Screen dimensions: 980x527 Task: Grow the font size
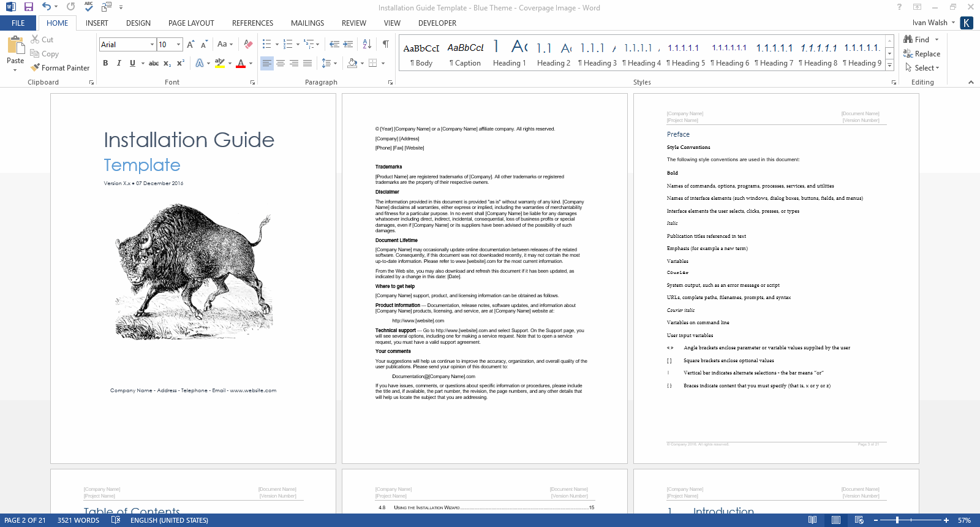(190, 44)
